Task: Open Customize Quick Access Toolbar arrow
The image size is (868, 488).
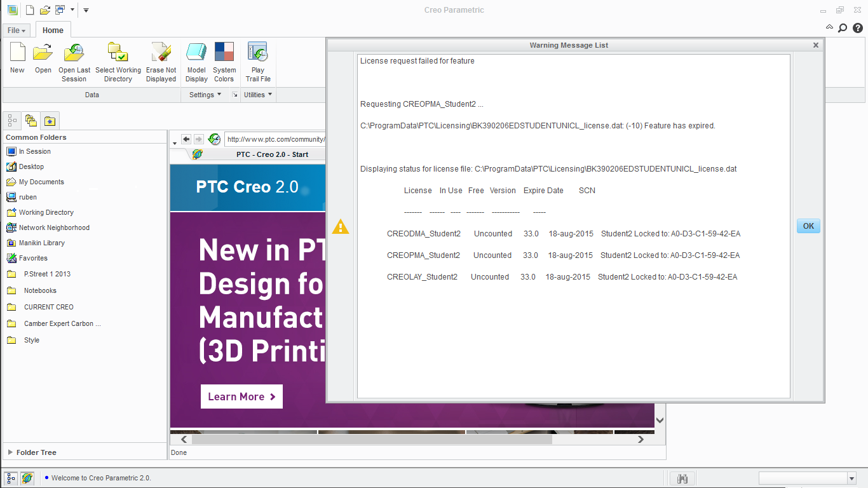Action: [x=86, y=10]
